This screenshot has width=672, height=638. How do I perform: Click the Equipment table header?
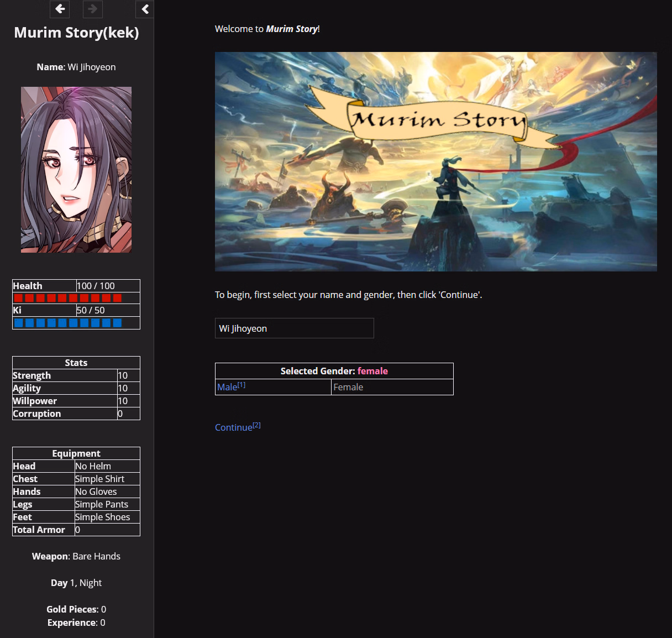pos(76,453)
